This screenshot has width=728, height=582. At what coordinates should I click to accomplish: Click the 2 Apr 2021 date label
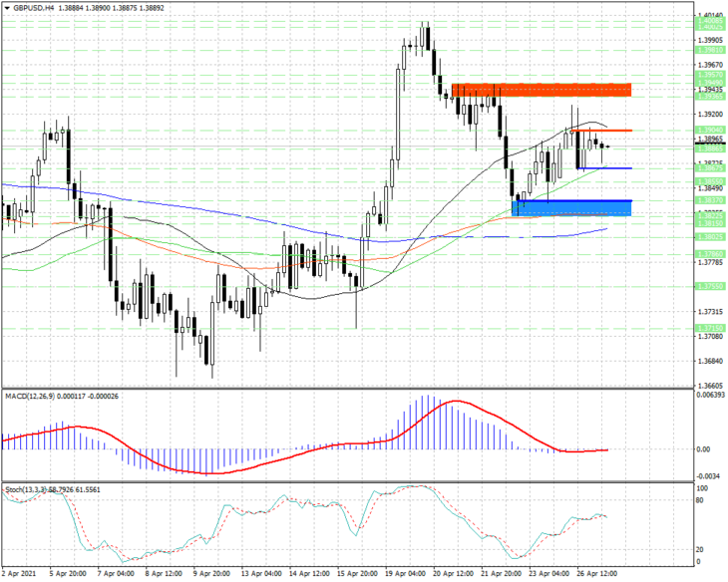[x=18, y=574]
